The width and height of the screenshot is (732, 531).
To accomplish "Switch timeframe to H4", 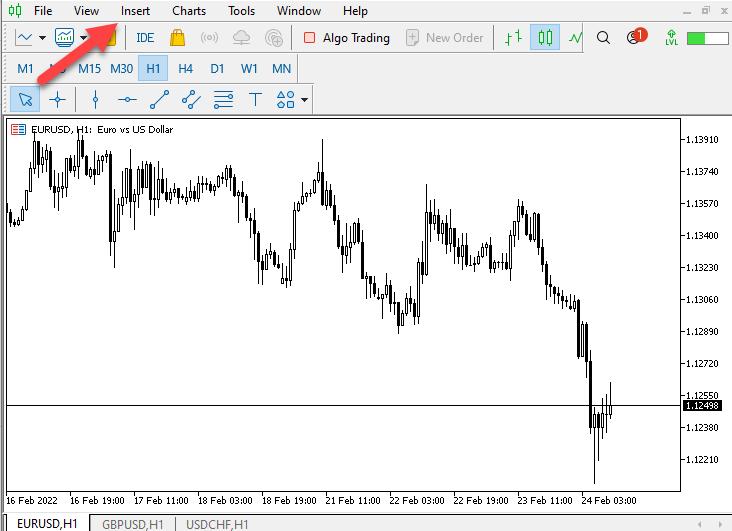I will [185, 69].
